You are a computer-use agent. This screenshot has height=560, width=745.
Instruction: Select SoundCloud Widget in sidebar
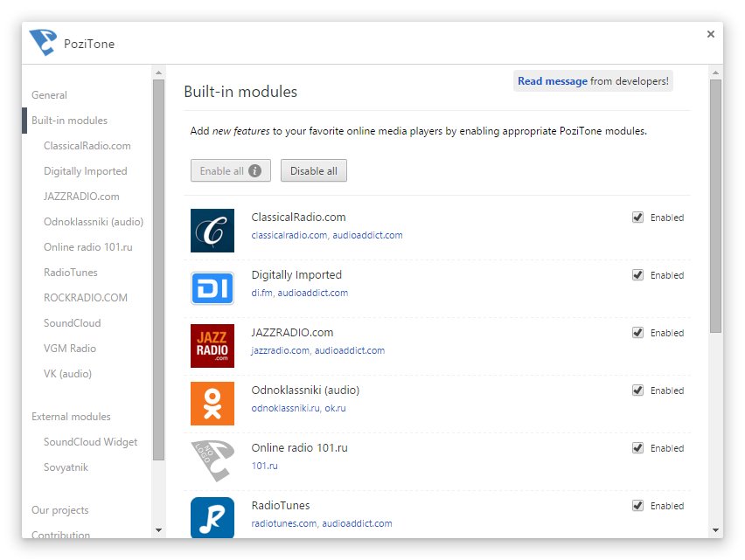(x=90, y=442)
